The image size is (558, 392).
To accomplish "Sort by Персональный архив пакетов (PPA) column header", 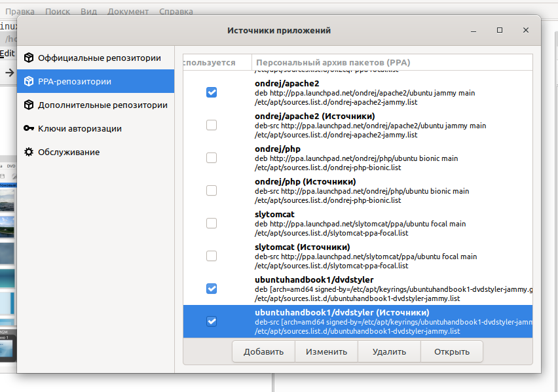I will coord(392,63).
